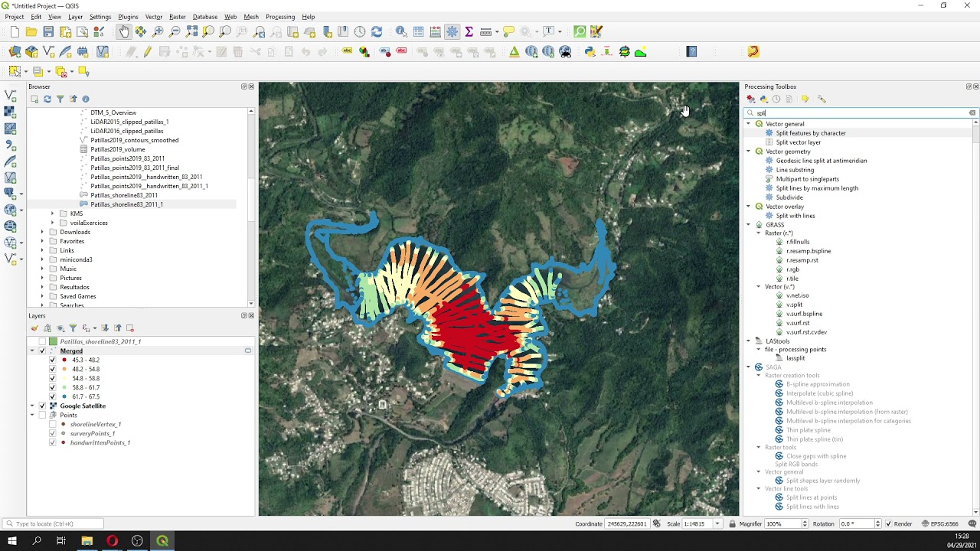980x551 pixels.
Task: Open QGIS from the Windows taskbar
Action: pos(162,541)
